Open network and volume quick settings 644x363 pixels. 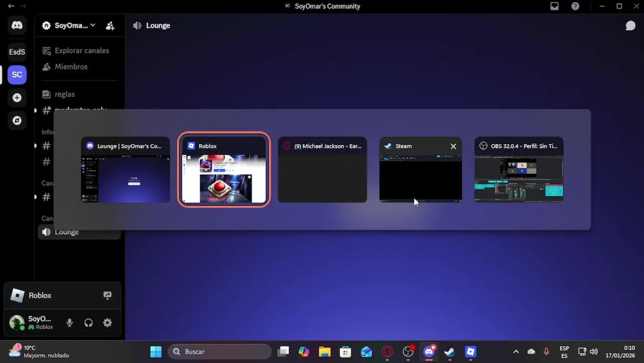(x=588, y=351)
